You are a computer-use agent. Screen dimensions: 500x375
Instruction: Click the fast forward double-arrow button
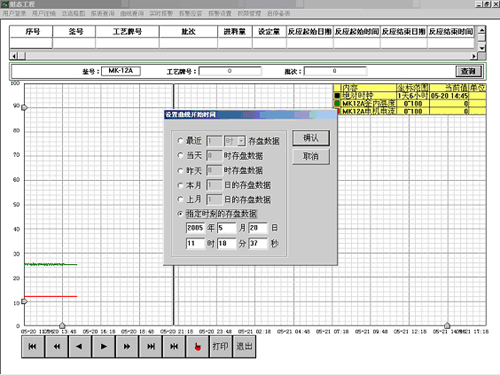coord(127,347)
